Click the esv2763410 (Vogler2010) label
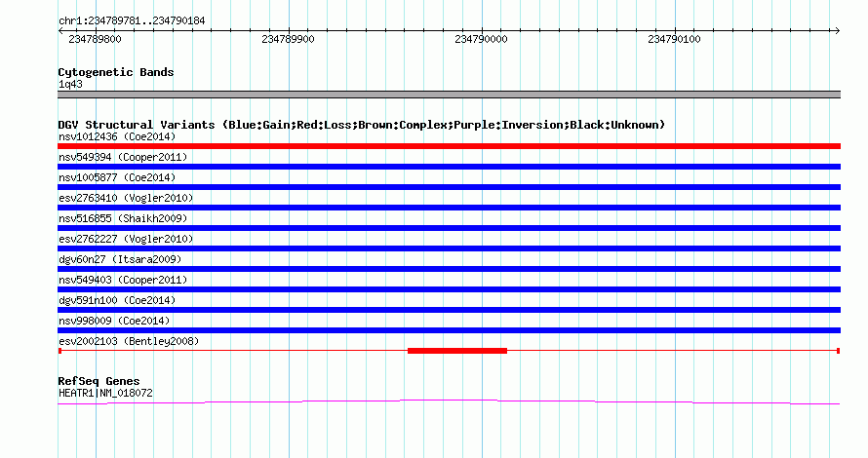Viewport: 868px width, 458px height. point(126,198)
